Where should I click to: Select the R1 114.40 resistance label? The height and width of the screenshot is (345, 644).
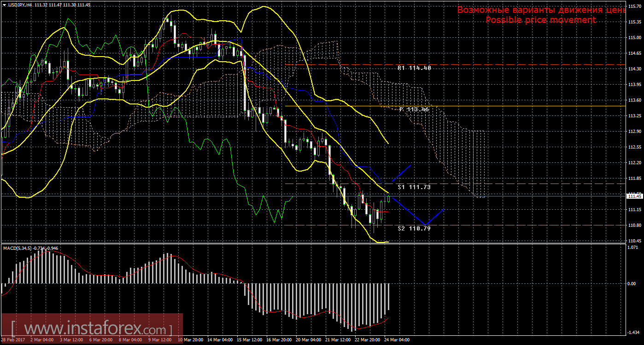[x=414, y=68]
